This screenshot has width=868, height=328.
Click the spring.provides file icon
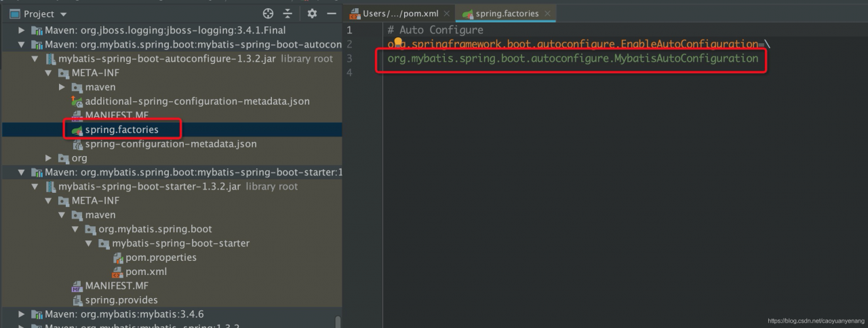(77, 300)
